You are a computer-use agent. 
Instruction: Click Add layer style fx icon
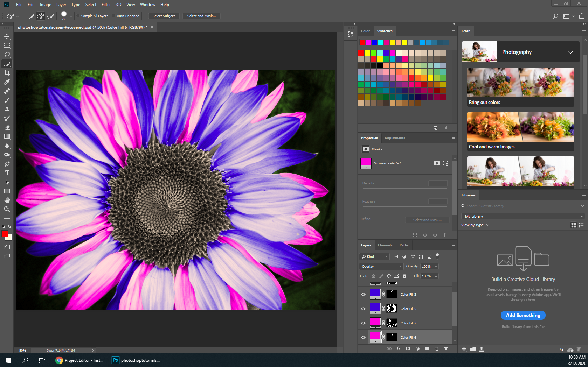coord(399,349)
